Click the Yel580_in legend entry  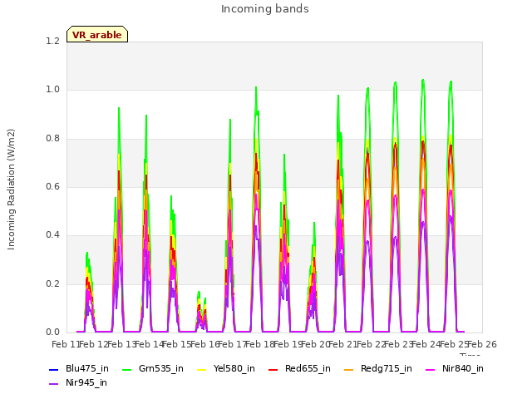226,369
